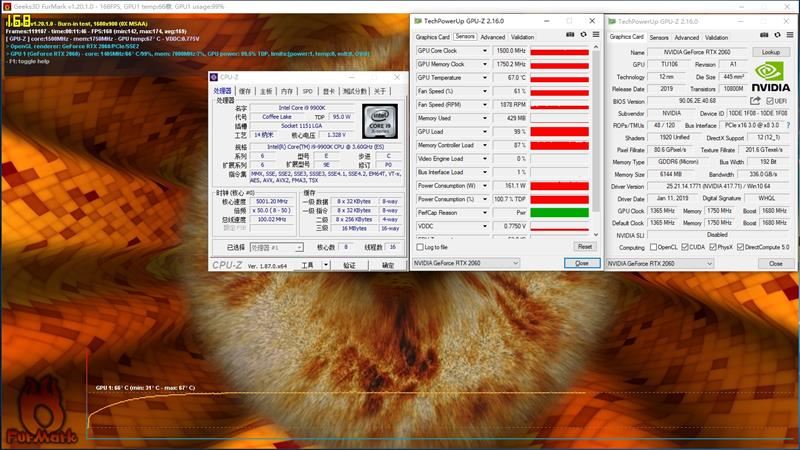The width and height of the screenshot is (800, 450).
Task: Open the hamburger menu in the GPU-Z sensors window
Action: coord(596,35)
